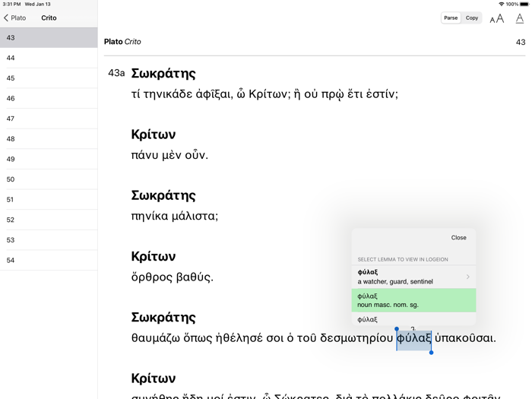The width and height of the screenshot is (532, 399).
Task: Tap chevron beside the φύλαξ lemma row
Action: point(468,277)
